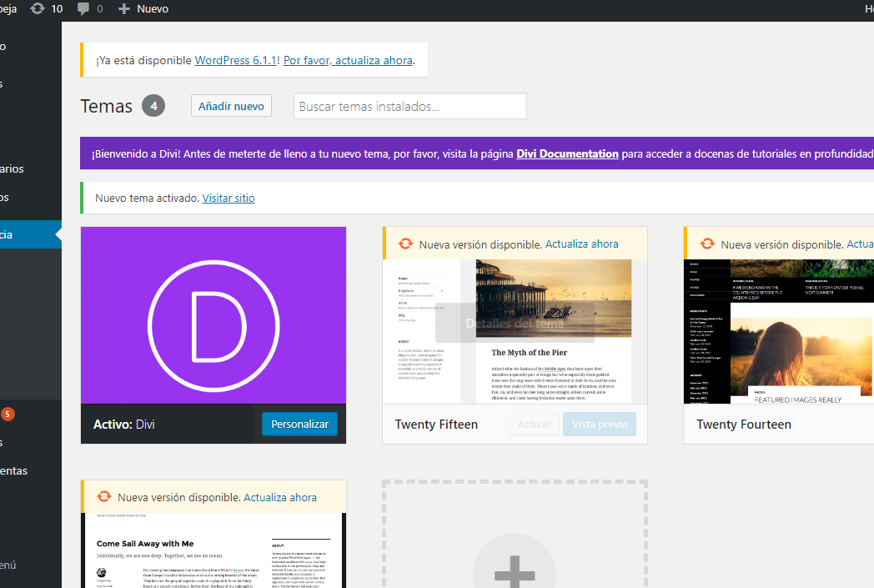Screen dimensions: 874x588
Task: Click "Actualiza ahora" above "Come Sail Away" theme
Action: pyautogui.click(x=280, y=497)
